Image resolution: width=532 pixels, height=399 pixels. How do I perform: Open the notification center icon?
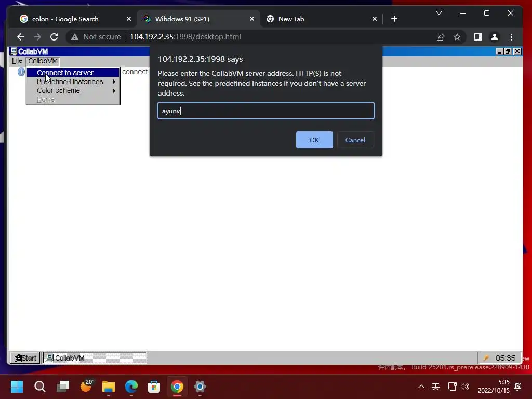tap(518, 387)
